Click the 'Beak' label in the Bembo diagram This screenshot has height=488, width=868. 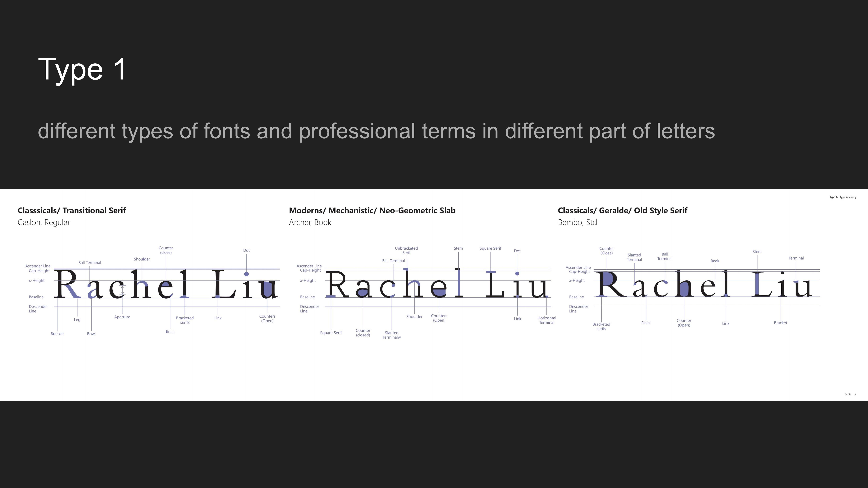[715, 261]
